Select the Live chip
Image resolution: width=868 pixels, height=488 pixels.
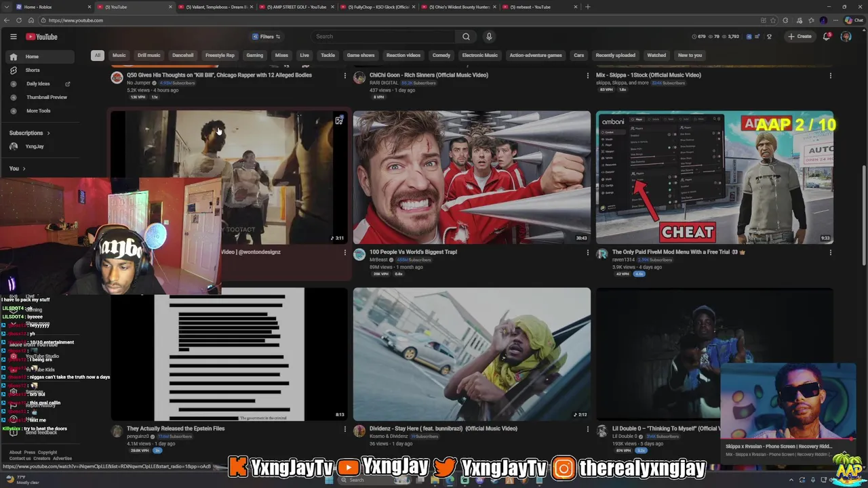(304, 56)
